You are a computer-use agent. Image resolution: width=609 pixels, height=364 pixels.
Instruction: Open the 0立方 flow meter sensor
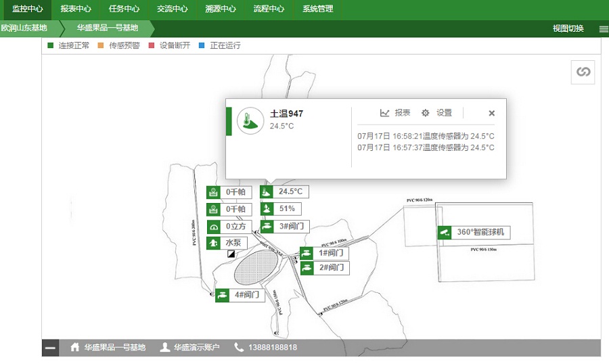213,227
